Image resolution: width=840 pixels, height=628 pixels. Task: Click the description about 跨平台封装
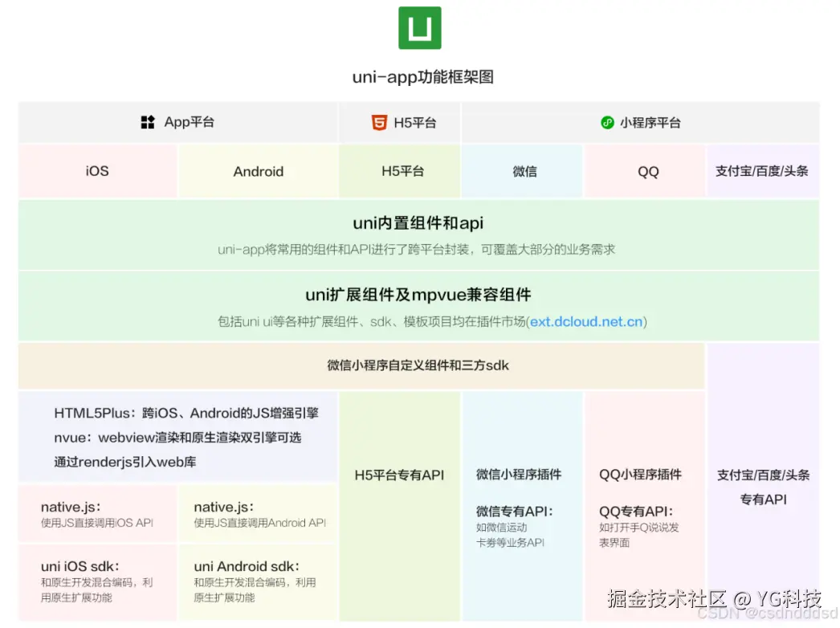[416, 250]
